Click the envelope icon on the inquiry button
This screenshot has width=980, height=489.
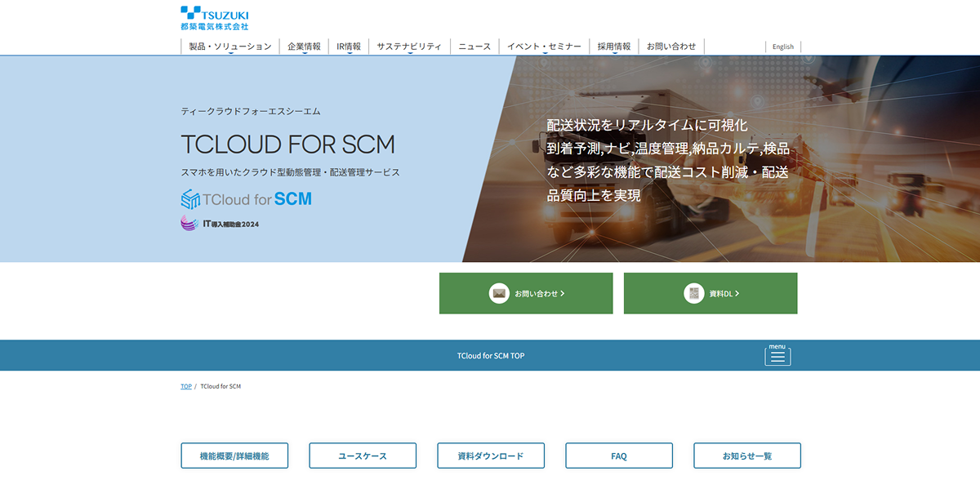click(499, 293)
